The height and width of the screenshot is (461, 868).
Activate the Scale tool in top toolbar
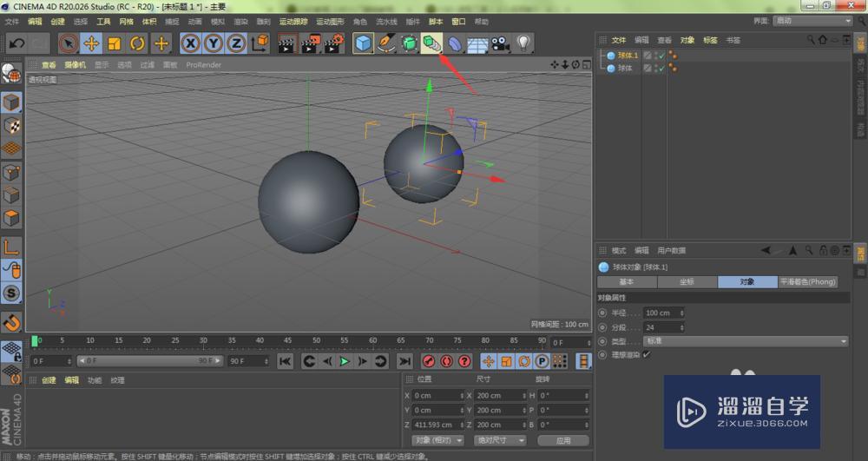coord(115,43)
